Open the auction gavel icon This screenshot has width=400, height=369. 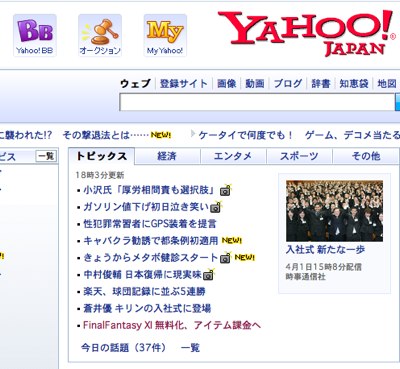(100, 35)
